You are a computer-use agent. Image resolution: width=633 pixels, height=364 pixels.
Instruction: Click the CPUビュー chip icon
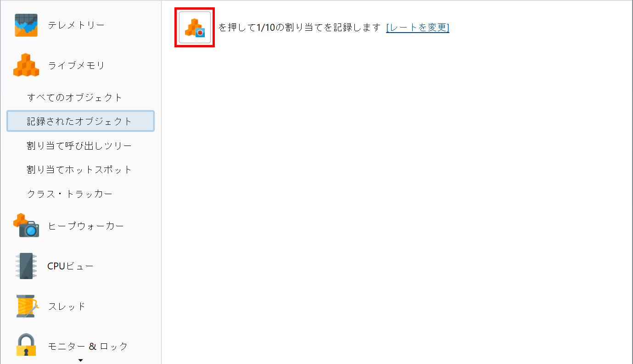coord(26,266)
